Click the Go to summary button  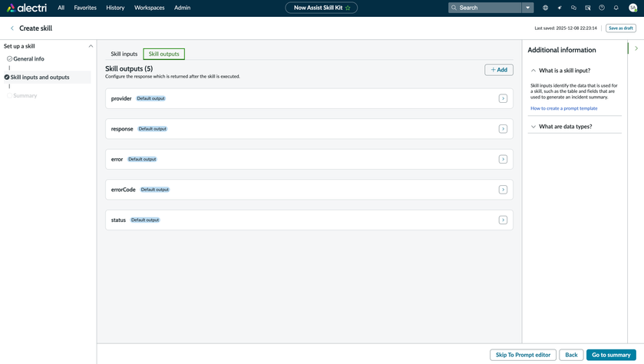[x=611, y=355]
